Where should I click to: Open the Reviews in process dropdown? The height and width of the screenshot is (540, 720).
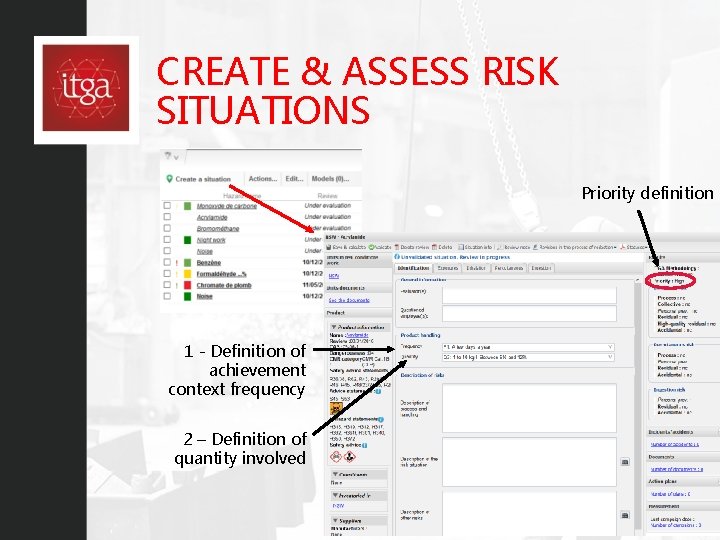pyautogui.click(x=575, y=247)
